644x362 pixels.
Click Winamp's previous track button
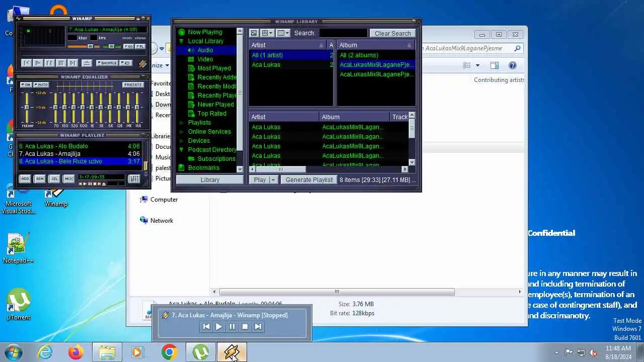[x=26, y=63]
